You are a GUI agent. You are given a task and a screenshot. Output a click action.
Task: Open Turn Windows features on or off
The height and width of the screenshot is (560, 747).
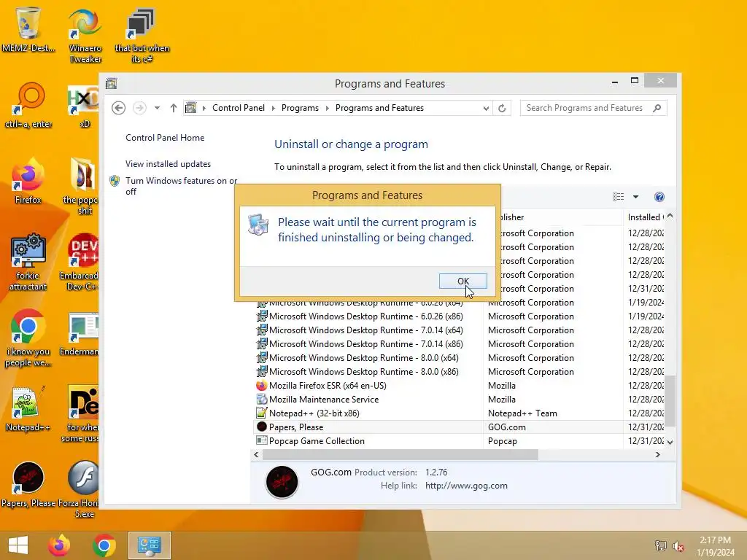(181, 186)
